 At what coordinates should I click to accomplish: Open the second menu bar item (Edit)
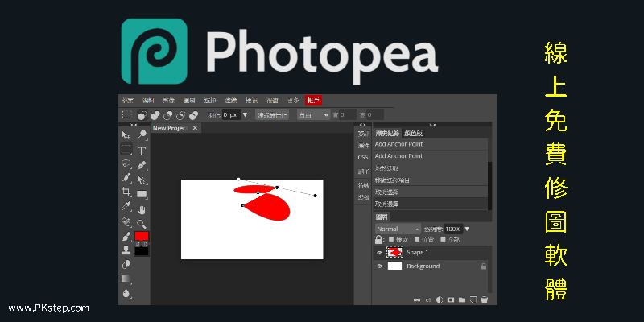tap(148, 101)
